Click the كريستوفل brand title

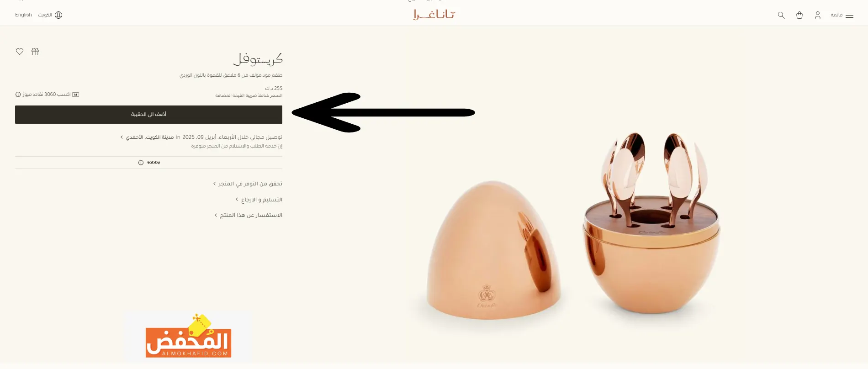(x=258, y=59)
